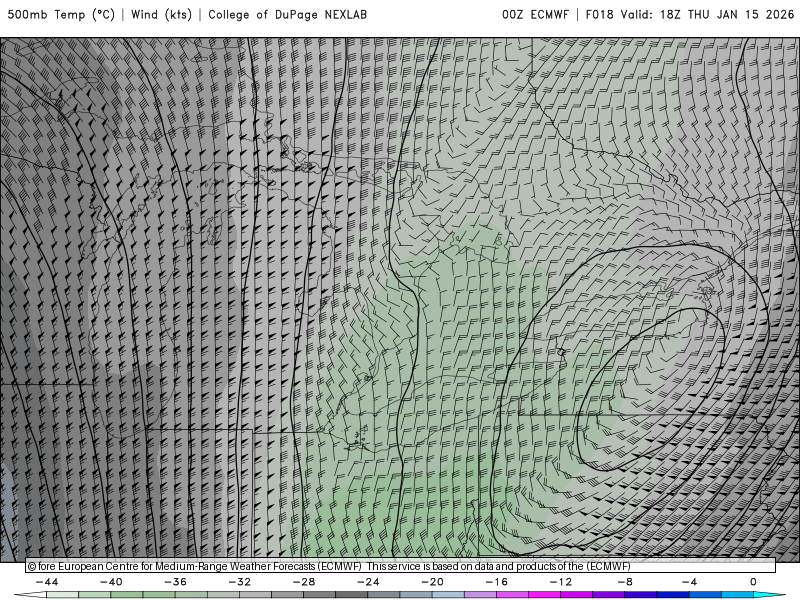The width and height of the screenshot is (800, 600).
Task: Click the -12 colorbar label
Action: [x=561, y=582]
